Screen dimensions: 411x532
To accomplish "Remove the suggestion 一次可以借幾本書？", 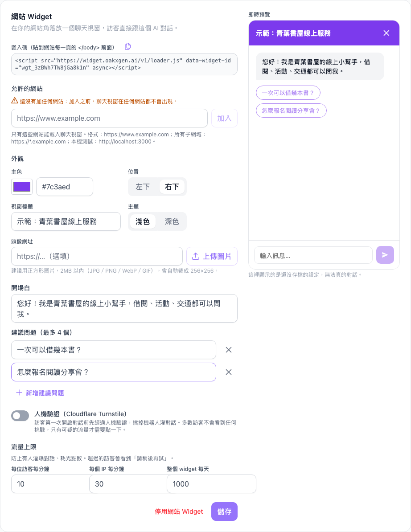I will 228,350.
